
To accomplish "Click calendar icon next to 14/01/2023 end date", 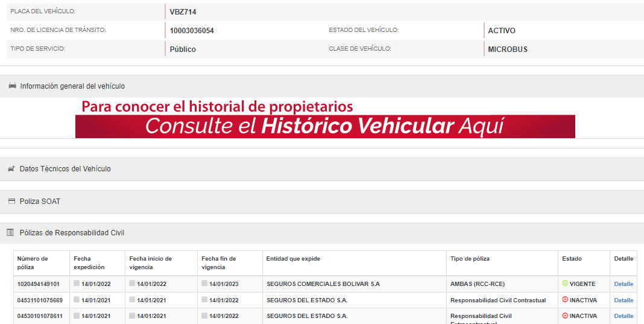I will click(204, 284).
